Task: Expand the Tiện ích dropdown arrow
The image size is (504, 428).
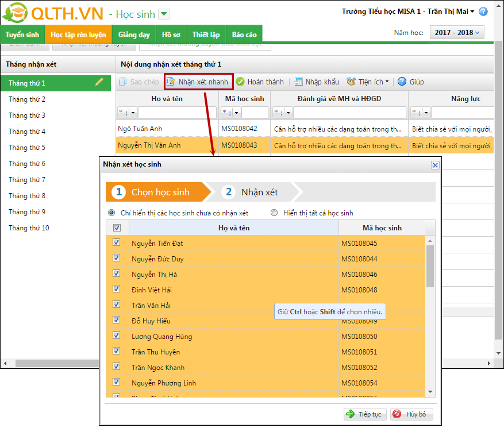Action: (387, 82)
